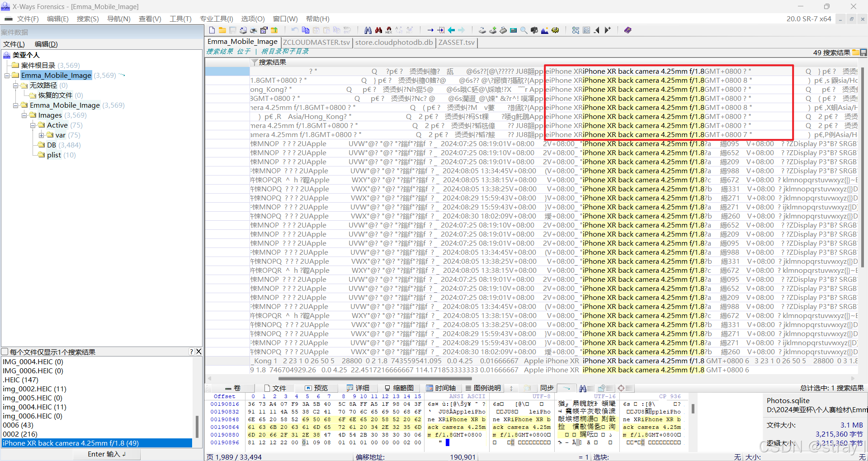Click the clock event list icon
Image resolution: width=868 pixels, height=461 pixels.
click(x=605, y=388)
